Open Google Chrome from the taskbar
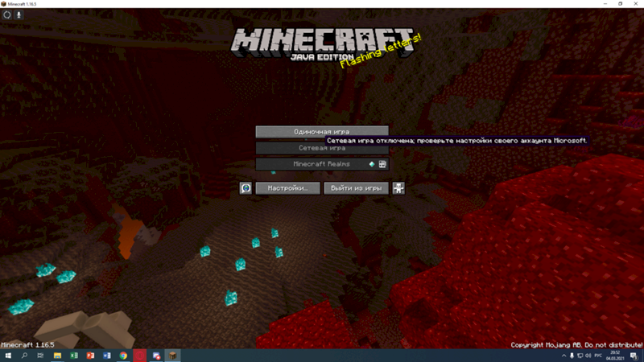This screenshot has width=644, height=362. point(123,356)
